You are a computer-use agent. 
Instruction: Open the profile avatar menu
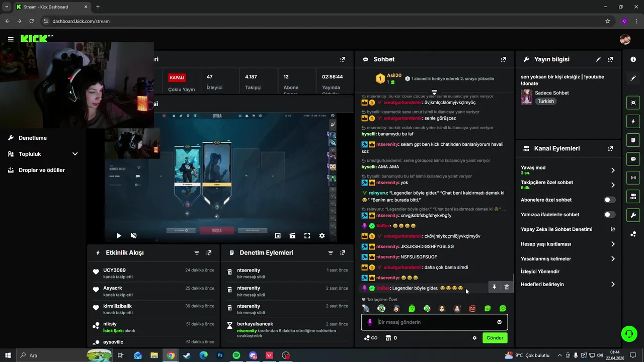[x=625, y=39]
